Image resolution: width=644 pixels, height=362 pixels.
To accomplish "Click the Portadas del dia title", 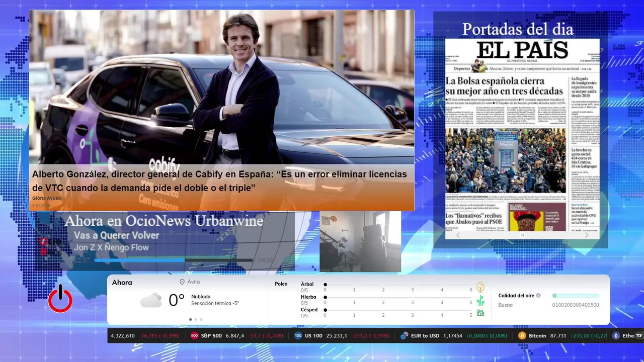I will point(518,29).
